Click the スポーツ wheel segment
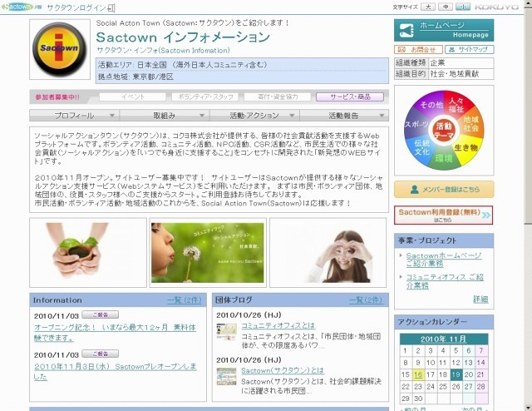The height and width of the screenshot is (411, 532). [416, 124]
